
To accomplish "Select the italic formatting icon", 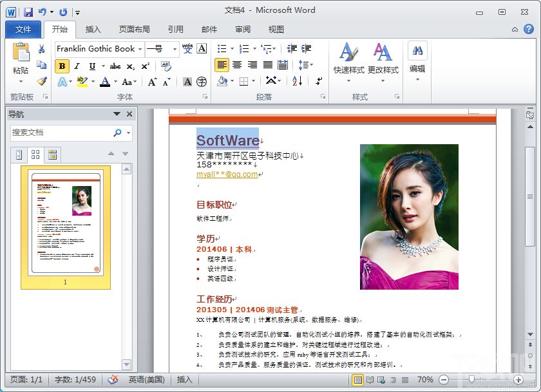I will (x=77, y=65).
